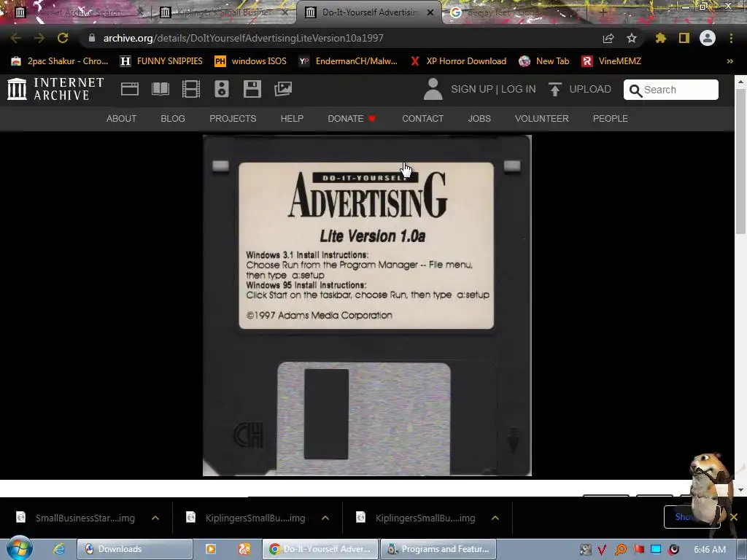Open the ABOUT menu item

click(x=122, y=119)
